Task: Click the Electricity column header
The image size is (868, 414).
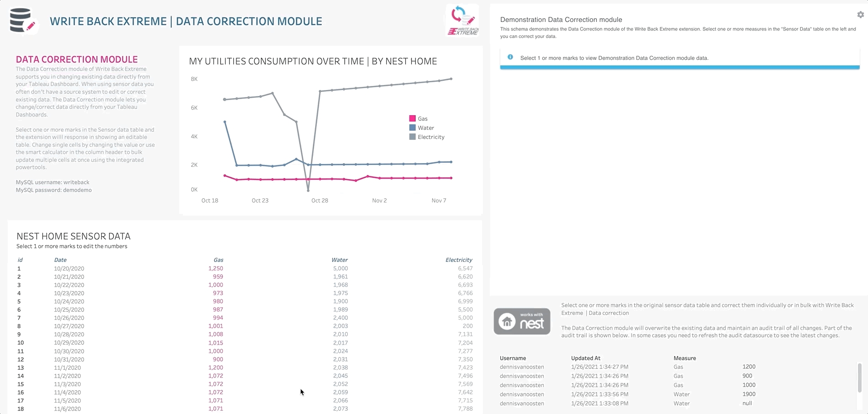Action: pyautogui.click(x=459, y=260)
